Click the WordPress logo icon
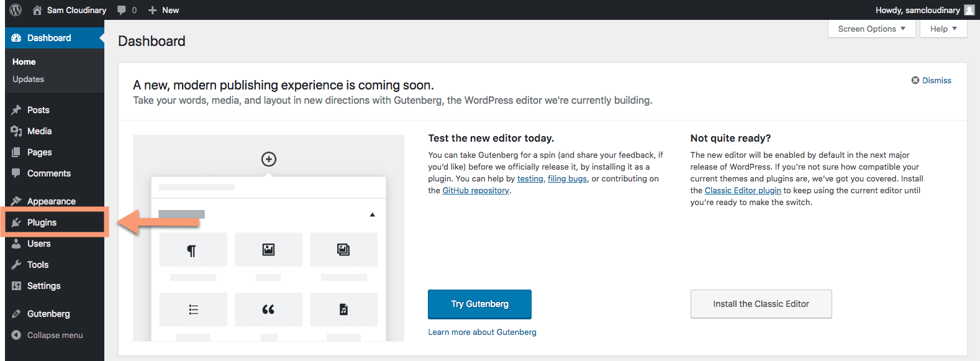The image size is (980, 361). pyautogui.click(x=16, y=10)
